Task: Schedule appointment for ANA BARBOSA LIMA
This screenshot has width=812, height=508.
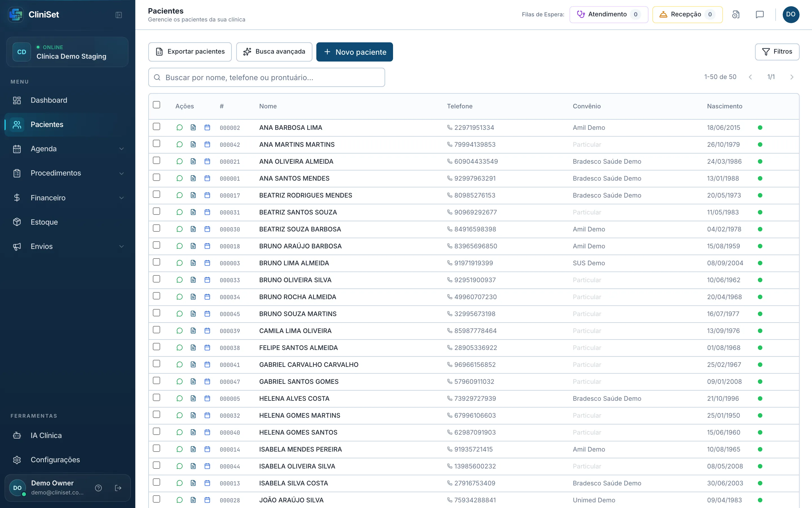Action: coord(207,128)
